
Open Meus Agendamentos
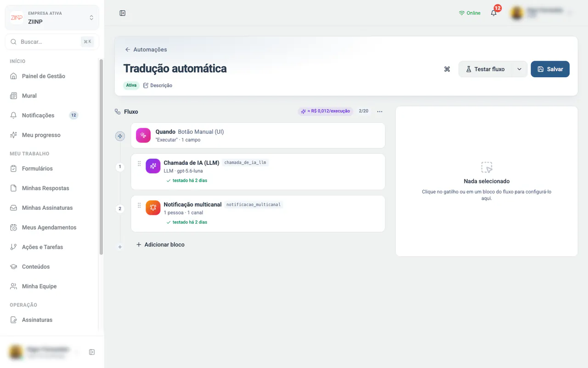point(52,227)
